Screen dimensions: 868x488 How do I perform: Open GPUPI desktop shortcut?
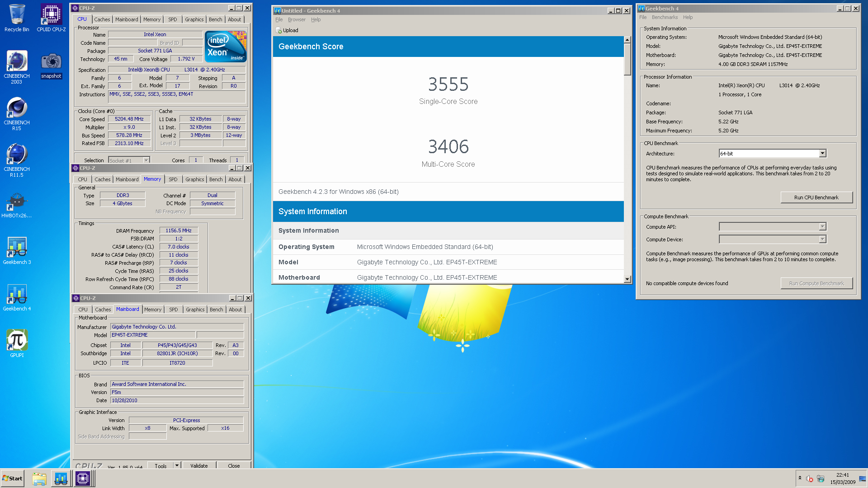click(x=17, y=343)
